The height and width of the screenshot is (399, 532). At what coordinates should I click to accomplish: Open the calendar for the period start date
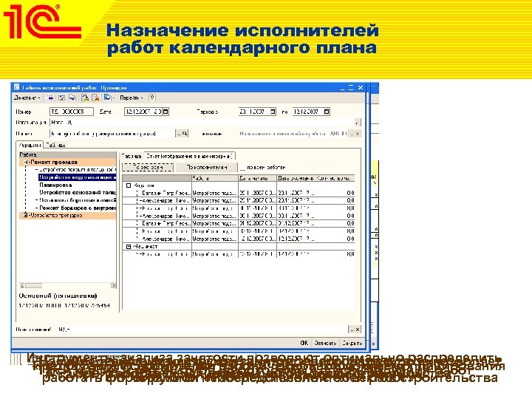pos(273,112)
